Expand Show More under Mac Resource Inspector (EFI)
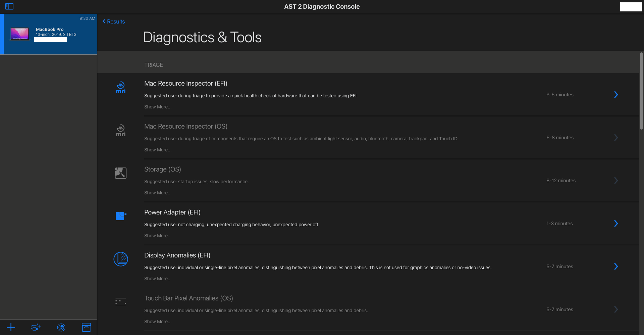 pos(158,107)
